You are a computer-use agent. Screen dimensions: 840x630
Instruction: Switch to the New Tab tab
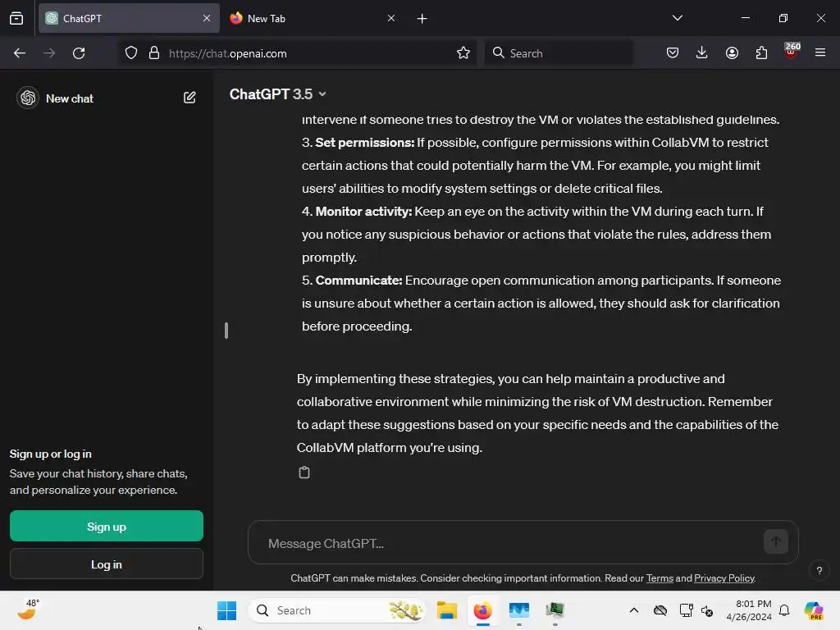point(313,18)
